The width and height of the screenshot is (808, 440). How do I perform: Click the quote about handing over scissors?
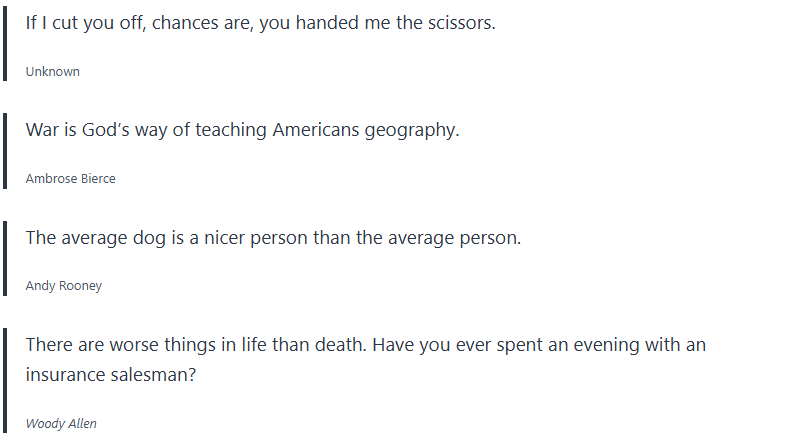260,23
